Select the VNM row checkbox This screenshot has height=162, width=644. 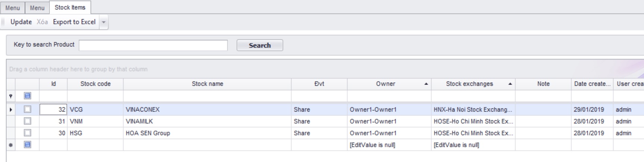27,121
